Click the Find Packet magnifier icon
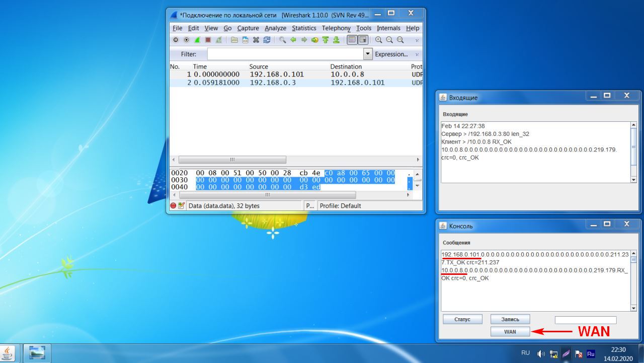 (x=283, y=40)
